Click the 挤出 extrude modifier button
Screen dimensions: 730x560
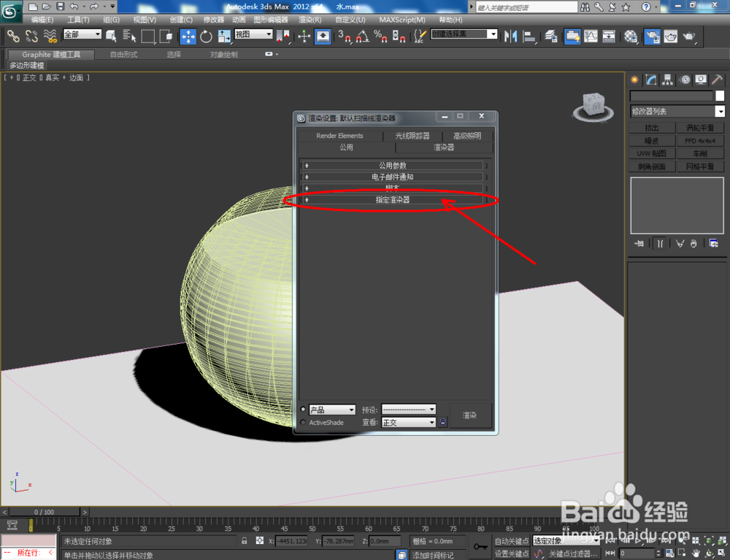pyautogui.click(x=652, y=128)
